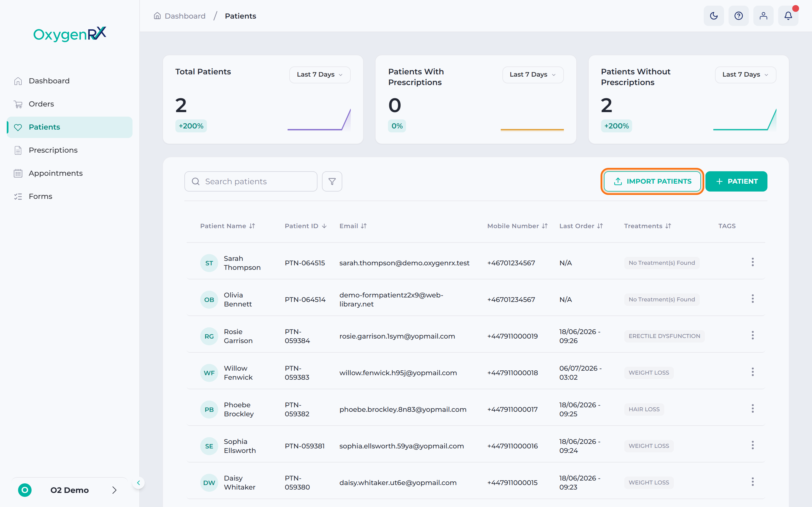812x507 pixels.
Task: Open notifications bell icon
Action: 788,16
